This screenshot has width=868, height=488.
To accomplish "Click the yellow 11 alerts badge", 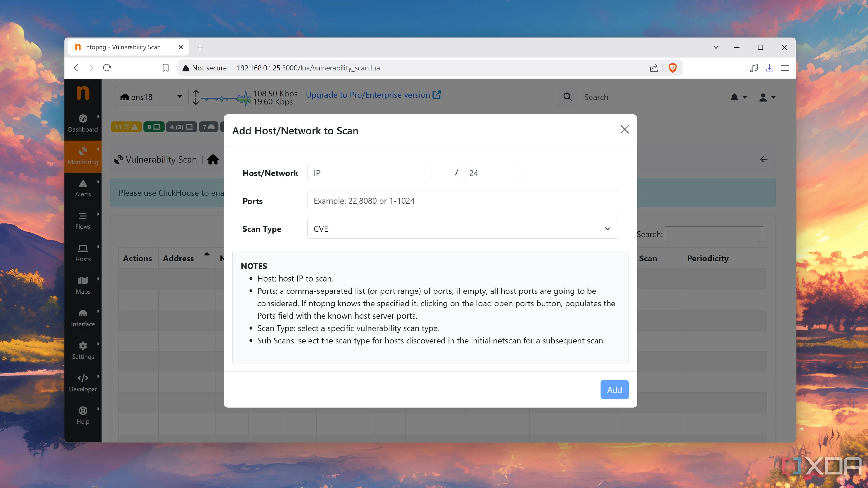I will coord(126,127).
